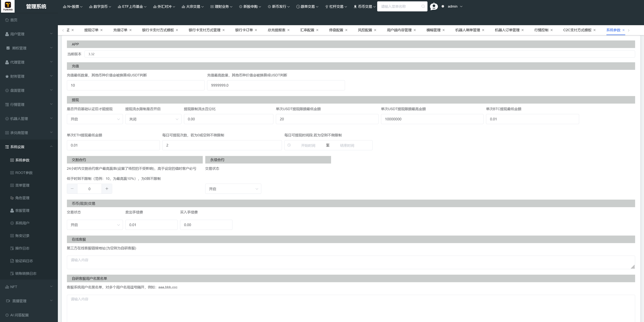
Task: Expand the NFT sidebar menu
Action: 29,287
